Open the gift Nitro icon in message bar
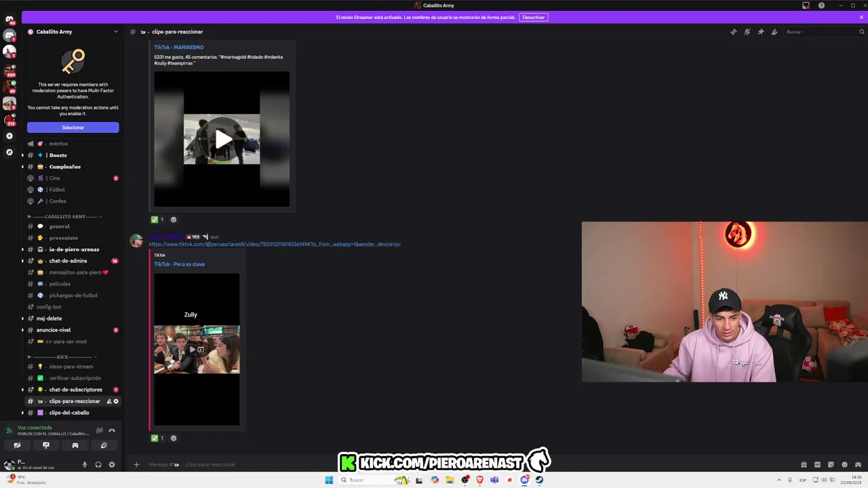 [x=804, y=464]
